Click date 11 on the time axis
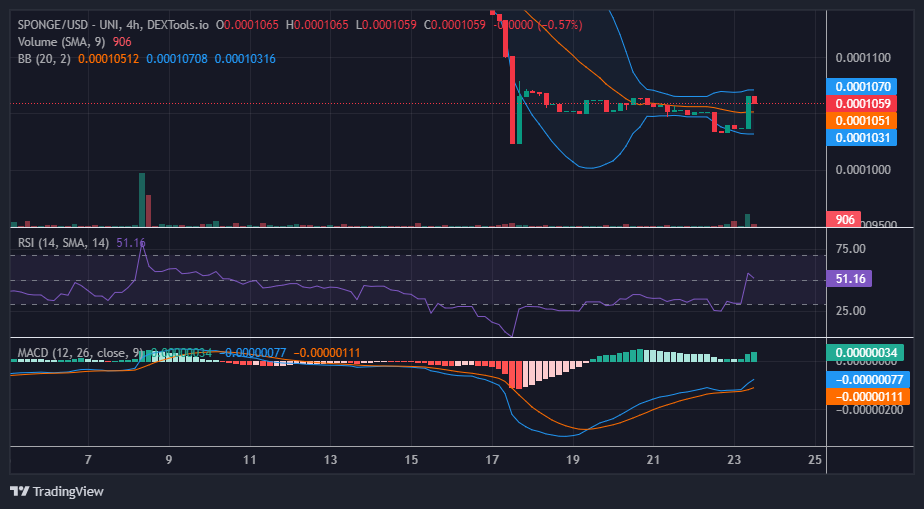Image resolution: width=924 pixels, height=509 pixels. coord(250,460)
